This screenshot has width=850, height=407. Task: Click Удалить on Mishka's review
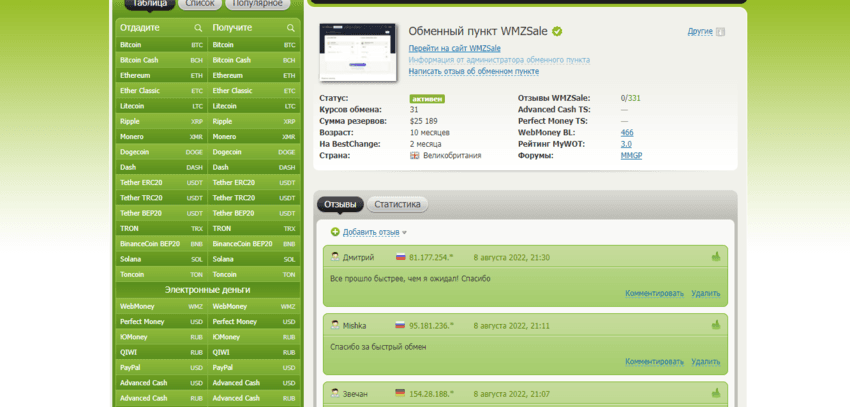click(705, 361)
